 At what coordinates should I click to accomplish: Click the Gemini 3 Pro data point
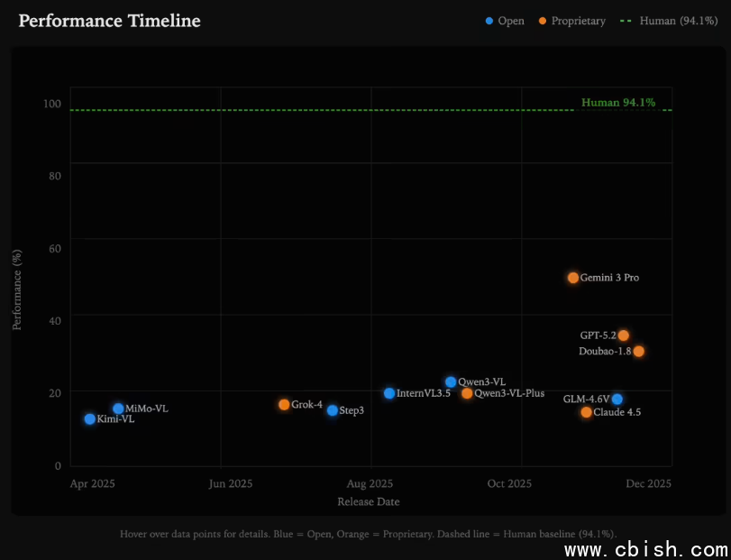(573, 278)
